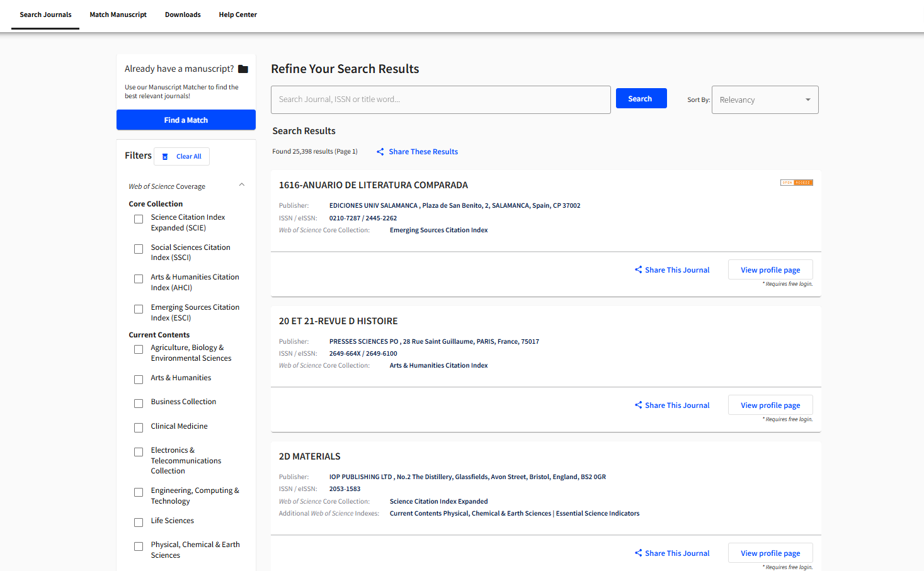Tick the Clinical Medicine checkbox

[139, 428]
